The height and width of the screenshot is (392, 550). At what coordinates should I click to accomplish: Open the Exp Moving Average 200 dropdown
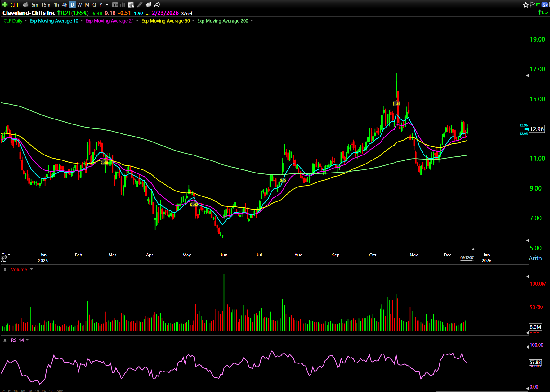click(252, 21)
